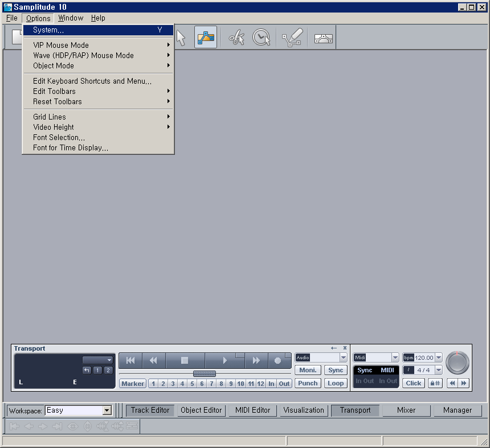Jump to marker 5
The width and height of the screenshot is (490, 448).
click(192, 384)
